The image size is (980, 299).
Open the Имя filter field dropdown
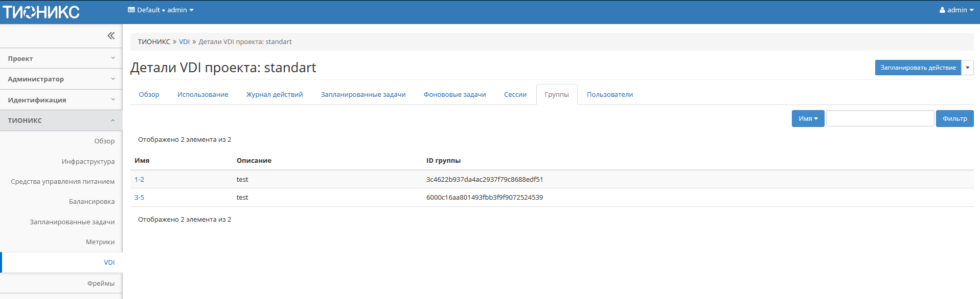point(808,119)
